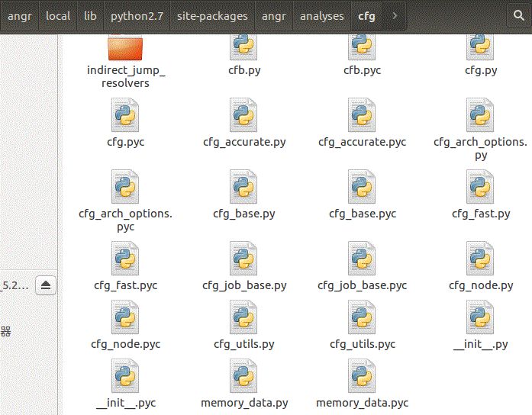The width and height of the screenshot is (532, 415).
Task: Expand path bar with right chevron
Action: [x=395, y=15]
